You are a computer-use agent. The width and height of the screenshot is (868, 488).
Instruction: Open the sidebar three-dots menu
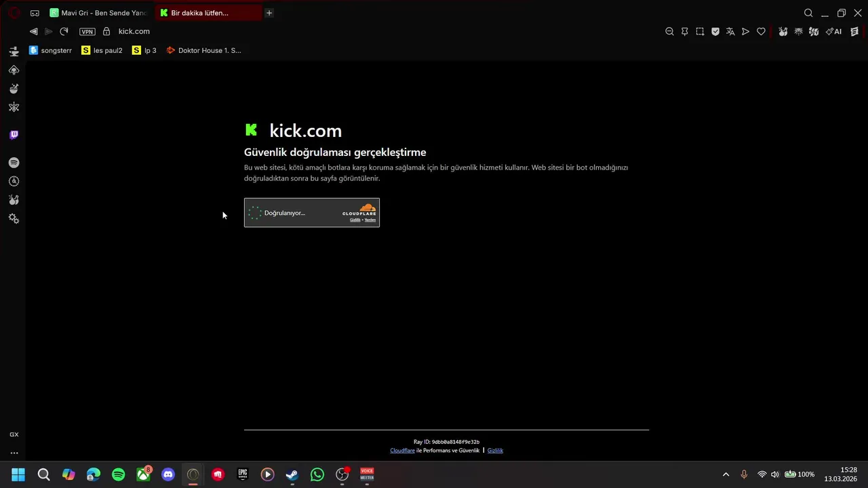coord(14,453)
